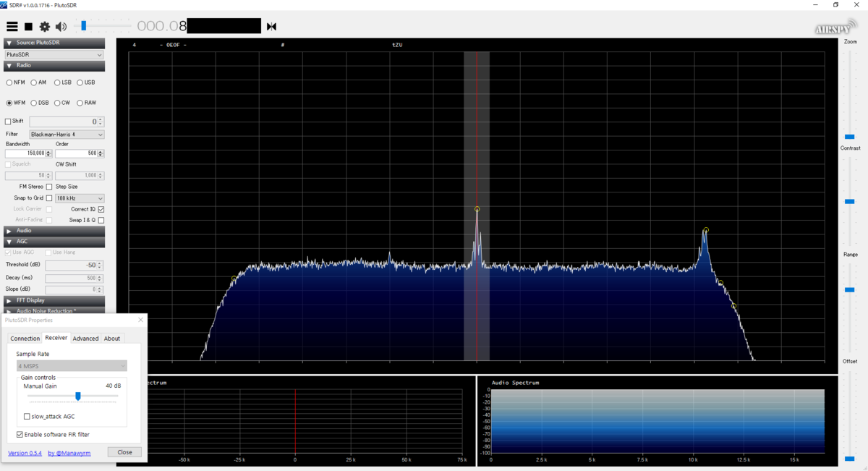
Task: Select DSB demodulation mode
Action: [40, 103]
